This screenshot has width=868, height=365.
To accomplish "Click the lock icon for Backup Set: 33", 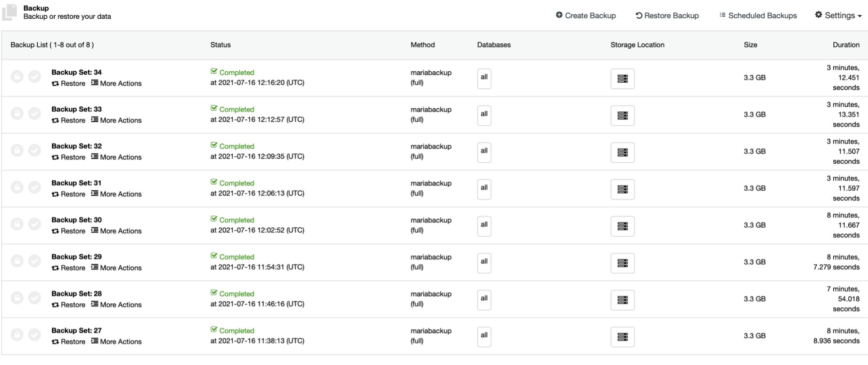I will coord(17,114).
